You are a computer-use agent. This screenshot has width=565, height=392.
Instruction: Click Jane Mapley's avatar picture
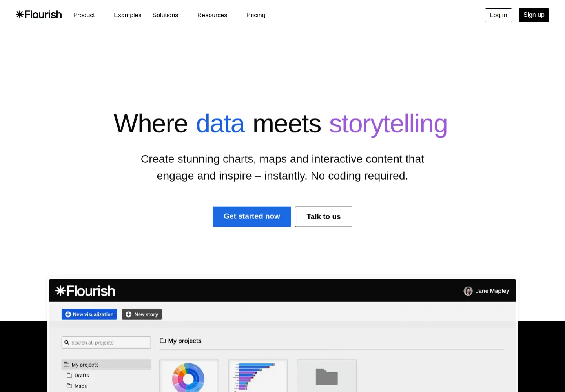[x=468, y=291]
